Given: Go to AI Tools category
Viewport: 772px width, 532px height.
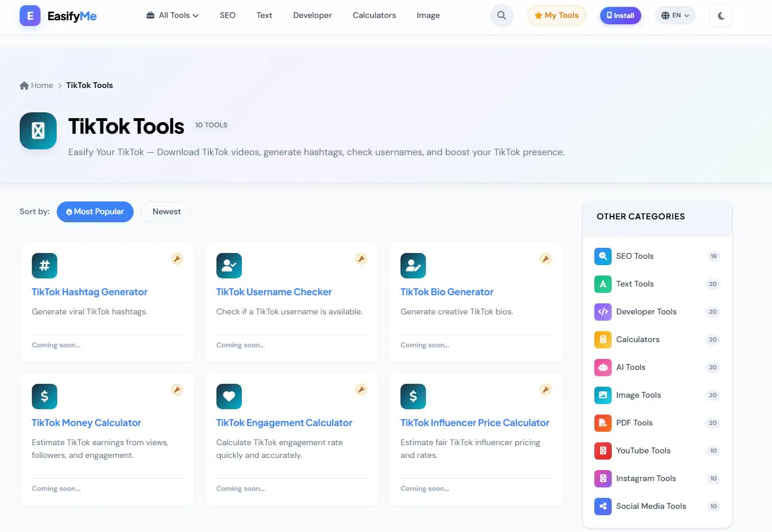Looking at the screenshot, I should [657, 368].
